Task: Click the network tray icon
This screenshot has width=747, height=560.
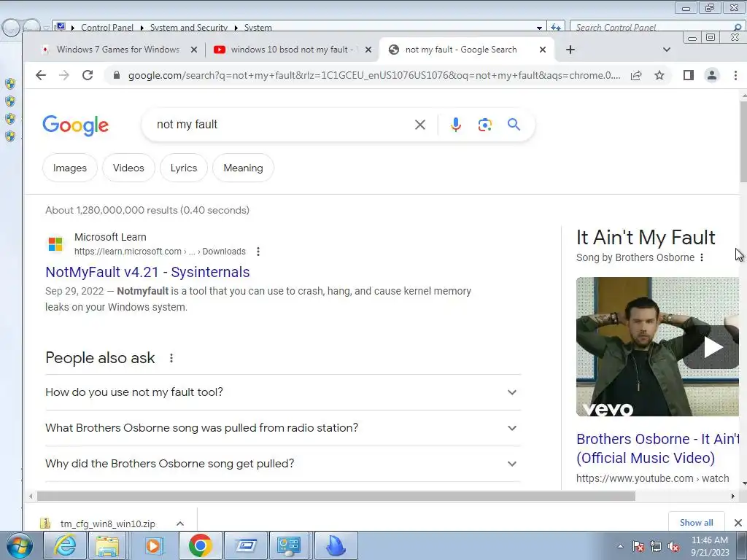Action: pos(656,547)
